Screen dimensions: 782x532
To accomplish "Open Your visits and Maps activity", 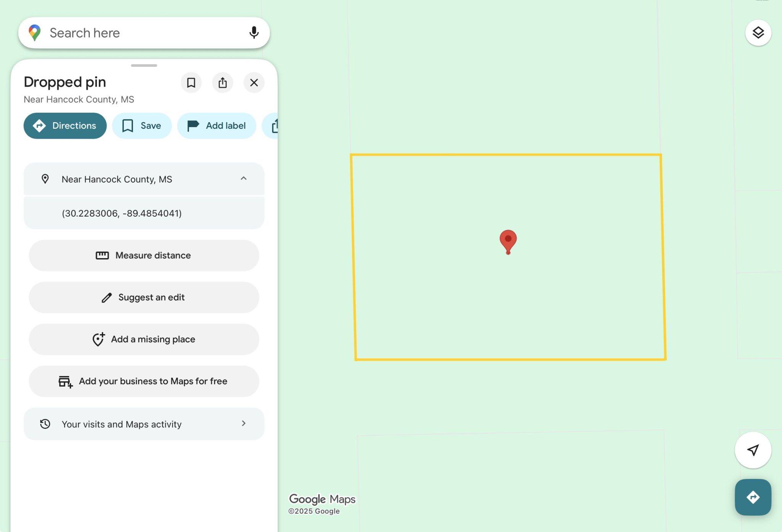I will click(x=144, y=424).
